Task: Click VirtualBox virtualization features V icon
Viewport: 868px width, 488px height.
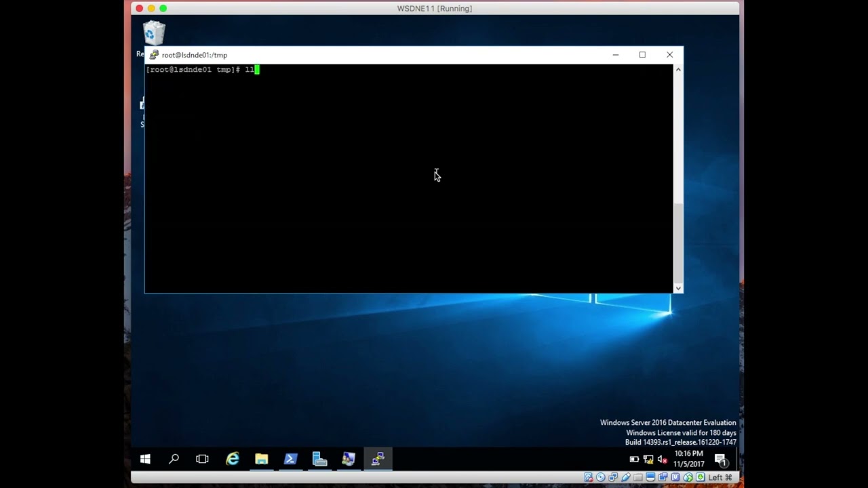Action: (x=675, y=477)
